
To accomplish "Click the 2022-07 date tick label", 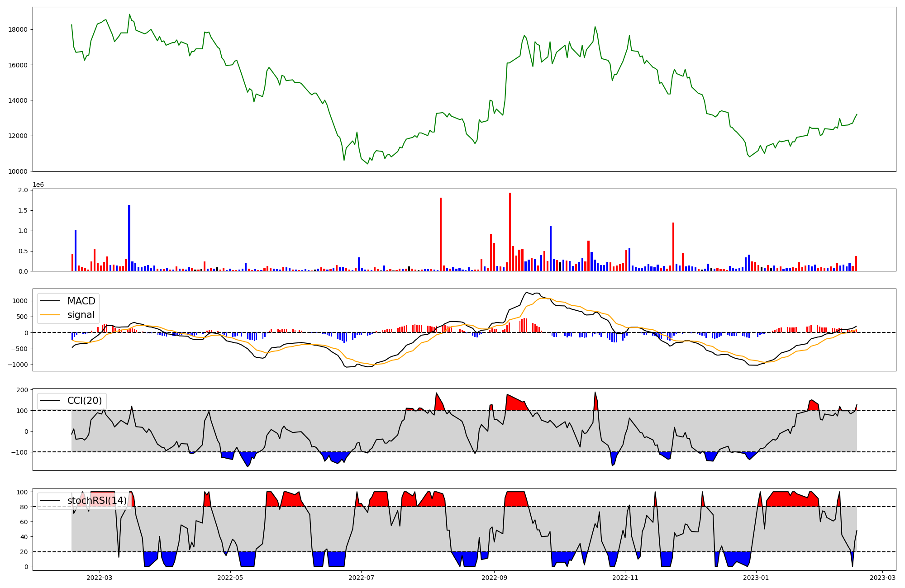I will 361,578.
